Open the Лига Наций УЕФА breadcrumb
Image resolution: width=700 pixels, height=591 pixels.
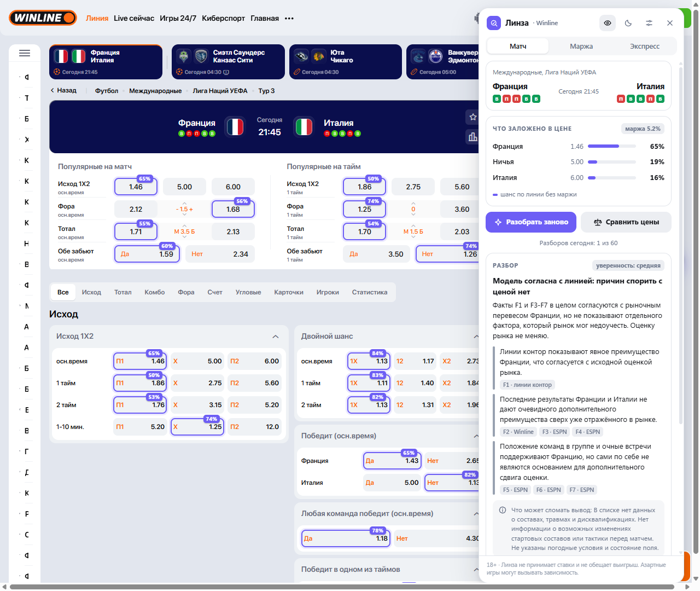[x=220, y=91]
